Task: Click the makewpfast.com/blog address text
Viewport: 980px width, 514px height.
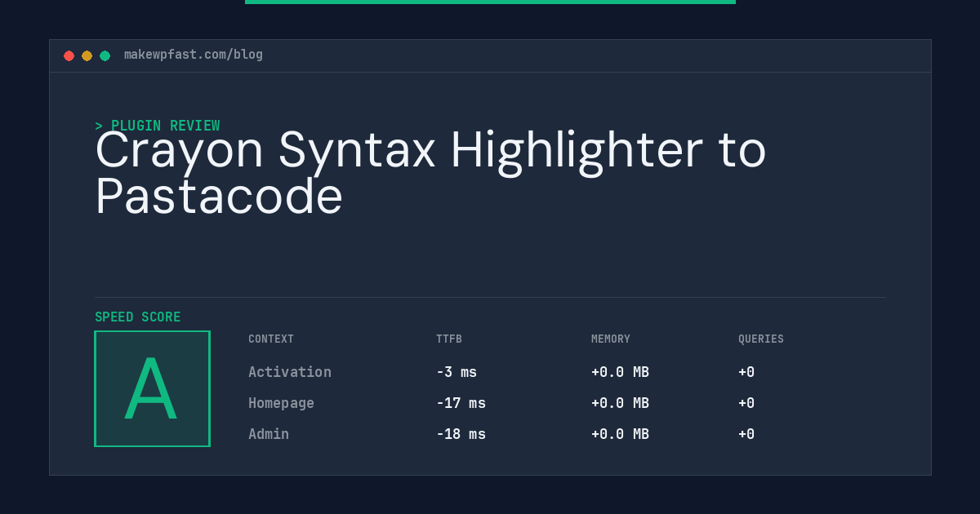Action: pos(194,55)
